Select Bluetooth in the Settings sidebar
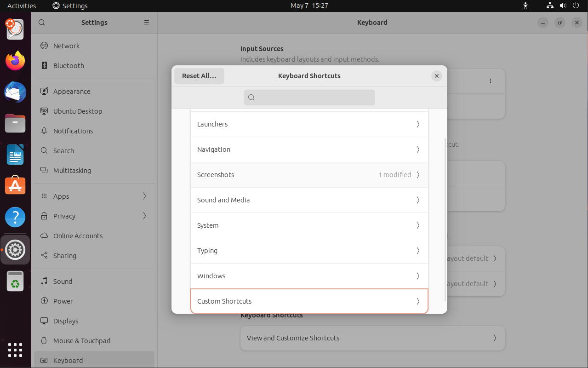Viewport: 588px width, 368px height. (94, 66)
